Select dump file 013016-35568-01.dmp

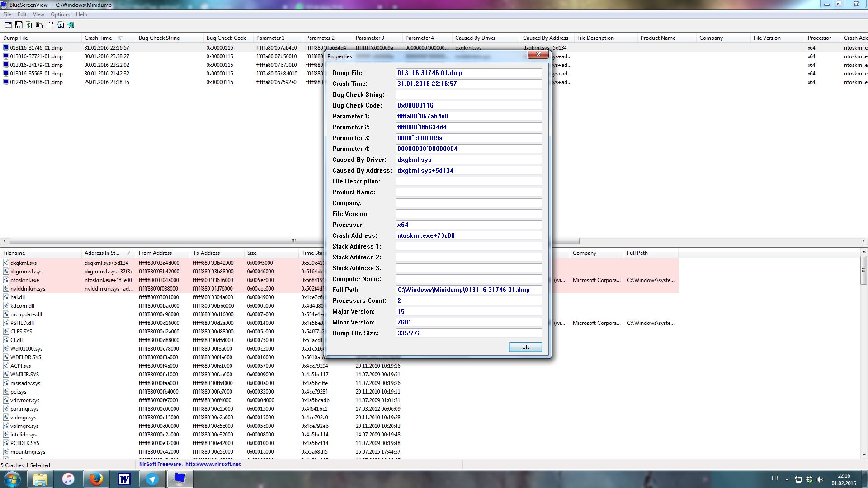point(36,74)
